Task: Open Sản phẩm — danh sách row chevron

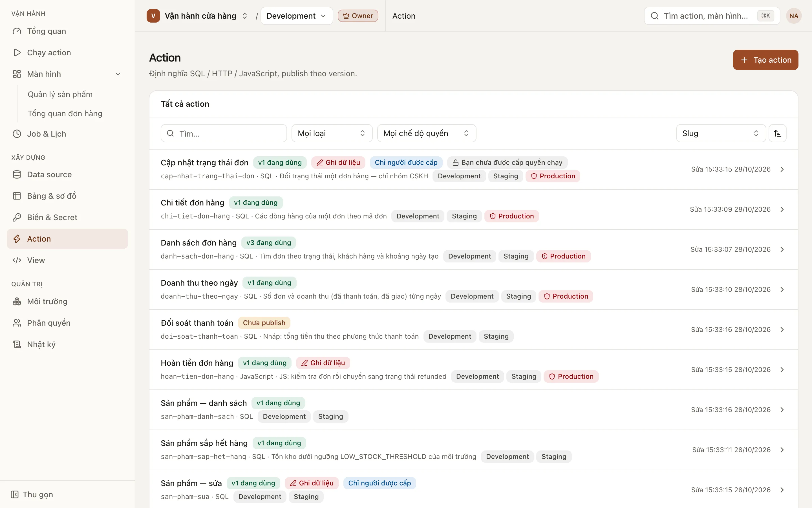Action: pyautogui.click(x=782, y=410)
